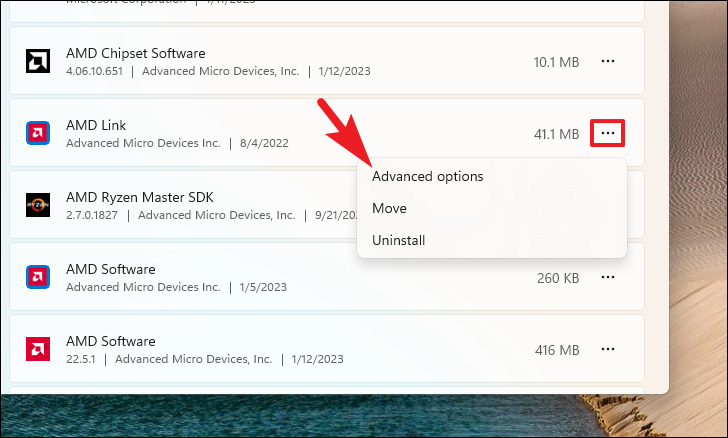Open more options for the 260 KB AMD Software

608,277
